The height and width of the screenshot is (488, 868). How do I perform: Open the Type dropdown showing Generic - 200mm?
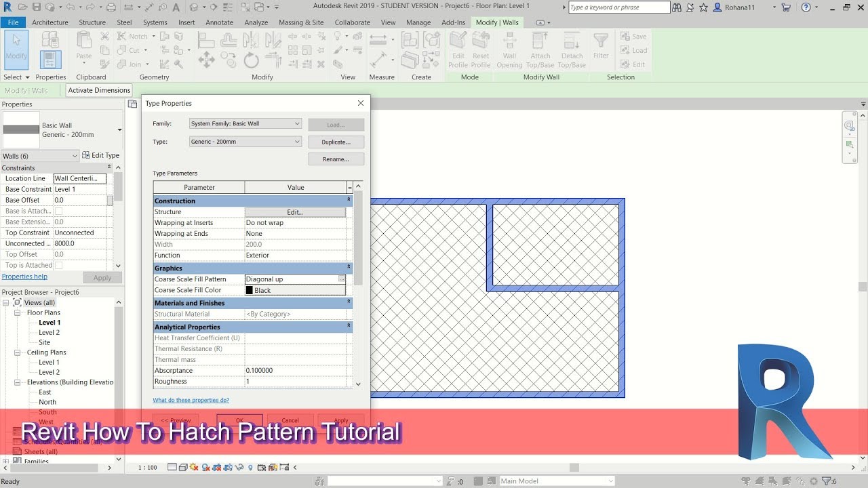pos(245,142)
